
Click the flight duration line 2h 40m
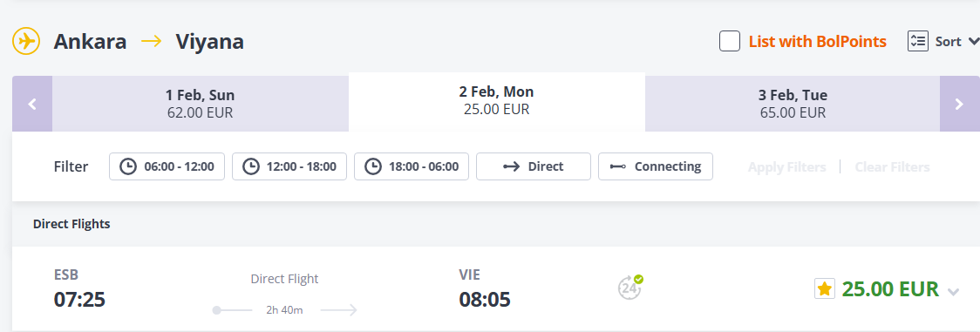click(x=285, y=310)
